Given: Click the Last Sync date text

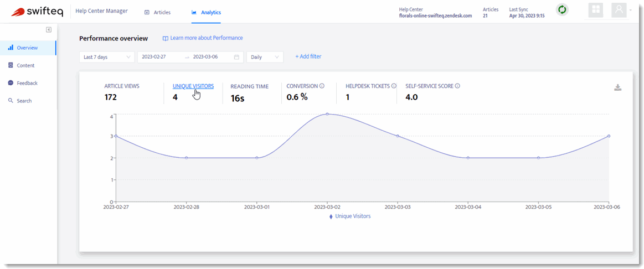Looking at the screenshot, I should [527, 16].
